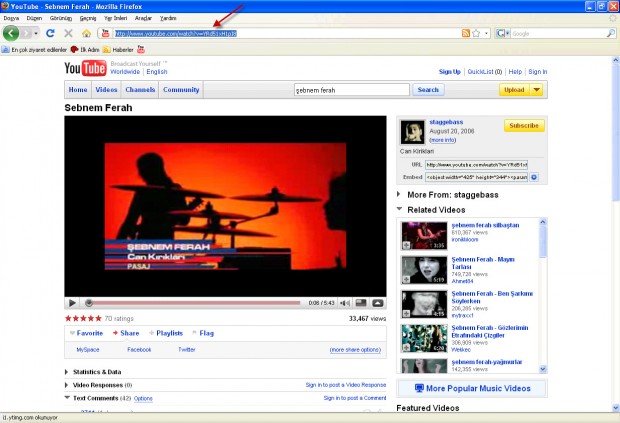Open the Sign Up link

pos(450,72)
